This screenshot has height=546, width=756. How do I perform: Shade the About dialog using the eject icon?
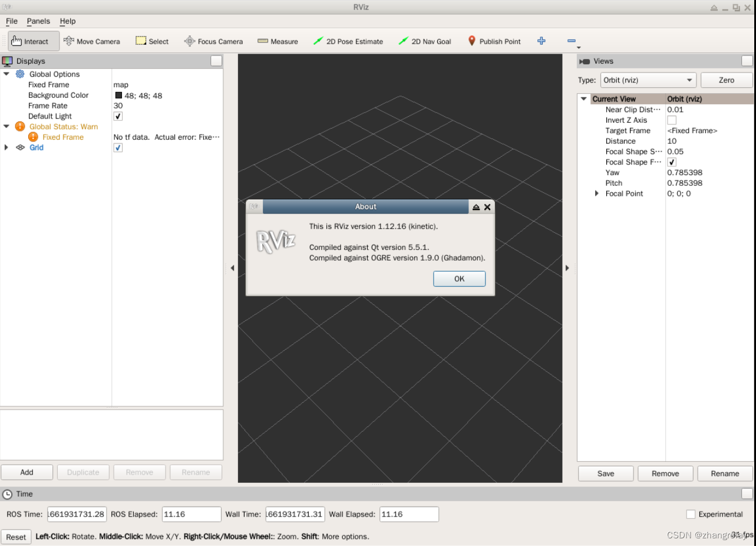tap(476, 207)
